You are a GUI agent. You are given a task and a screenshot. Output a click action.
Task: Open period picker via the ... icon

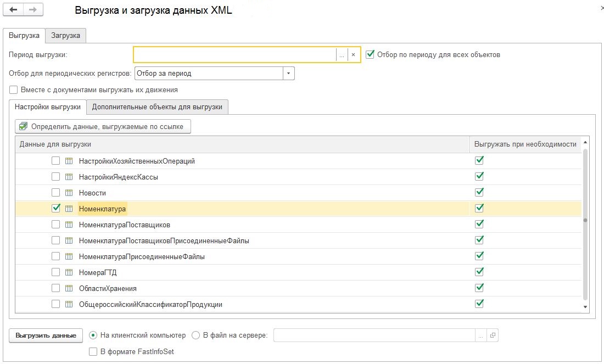tap(342, 54)
